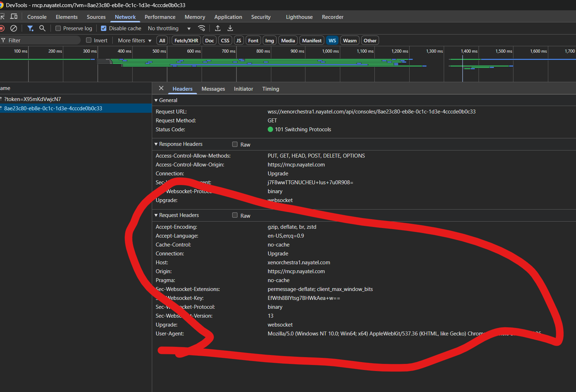Switch to the Console tab
The height and width of the screenshot is (392, 576).
click(x=37, y=17)
